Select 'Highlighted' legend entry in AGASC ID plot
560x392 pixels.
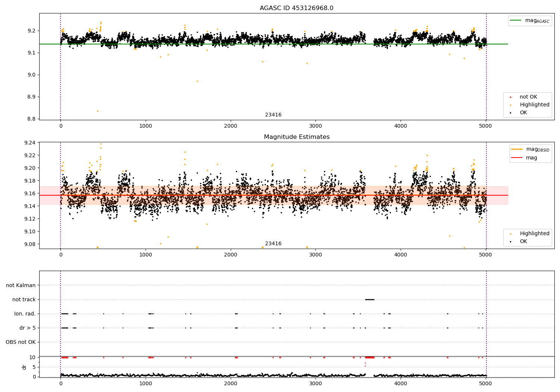click(x=535, y=105)
